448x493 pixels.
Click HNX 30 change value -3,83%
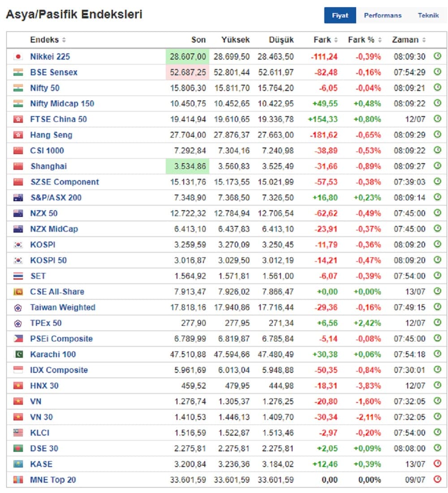point(368,385)
